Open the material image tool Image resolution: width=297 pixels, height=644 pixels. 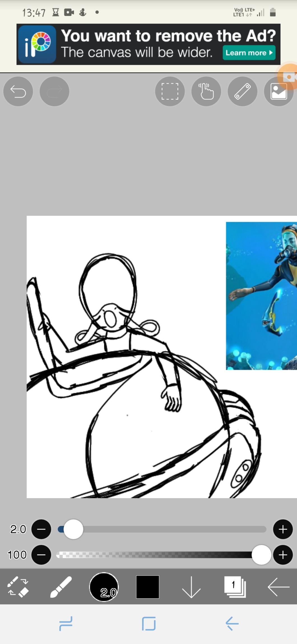click(279, 92)
